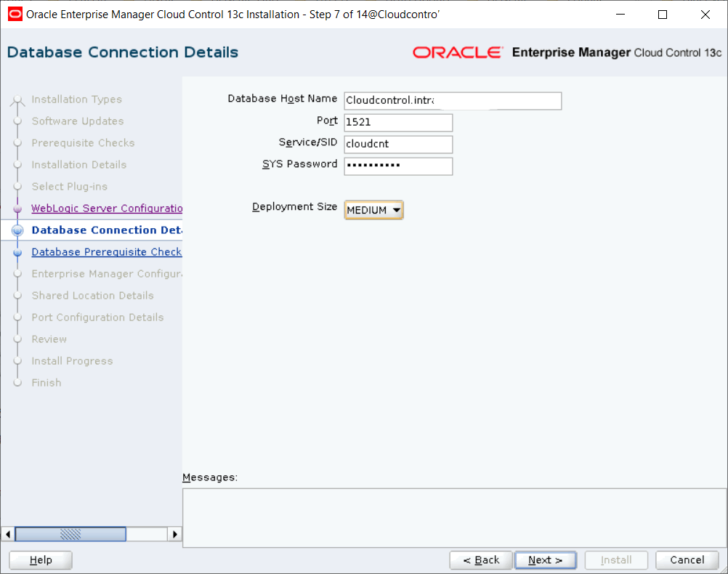
Task: Click the Database Prerequisite Check step bullet
Action: click(x=17, y=253)
